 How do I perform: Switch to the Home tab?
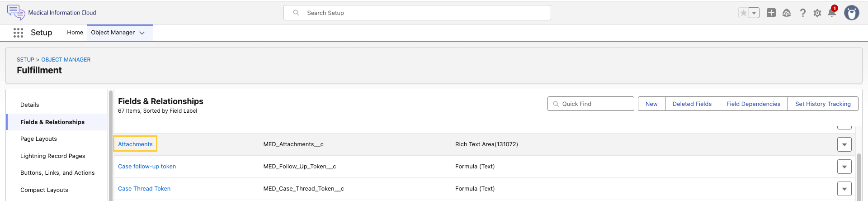[75, 33]
